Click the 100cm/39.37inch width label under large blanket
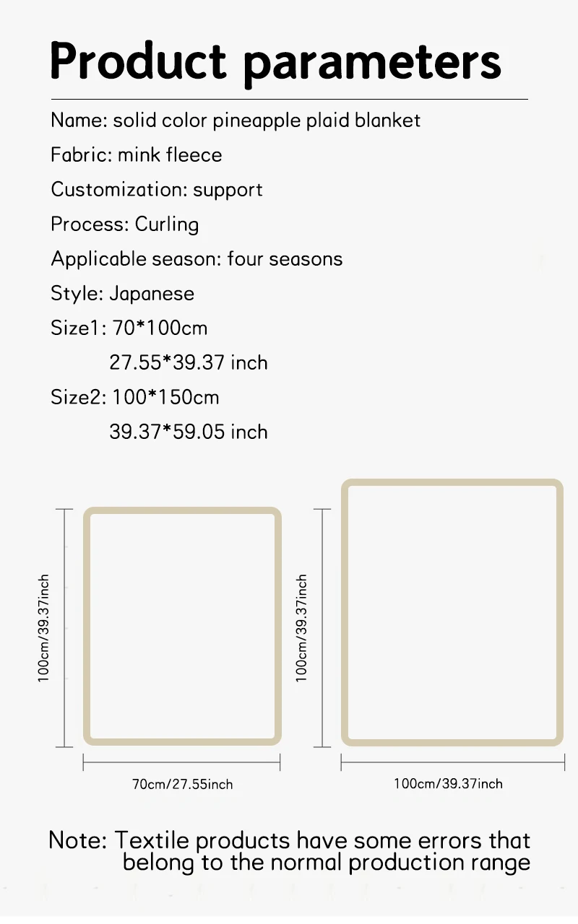578x924 pixels. [448, 783]
